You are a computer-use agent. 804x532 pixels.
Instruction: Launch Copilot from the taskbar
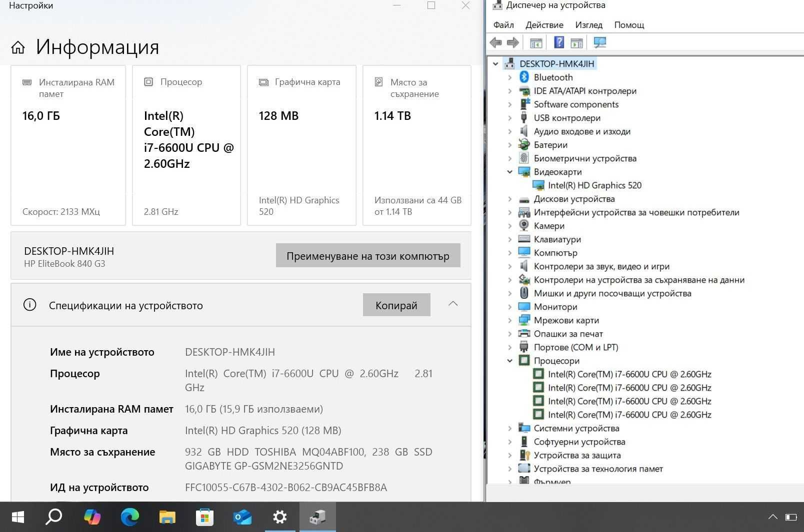[92, 517]
